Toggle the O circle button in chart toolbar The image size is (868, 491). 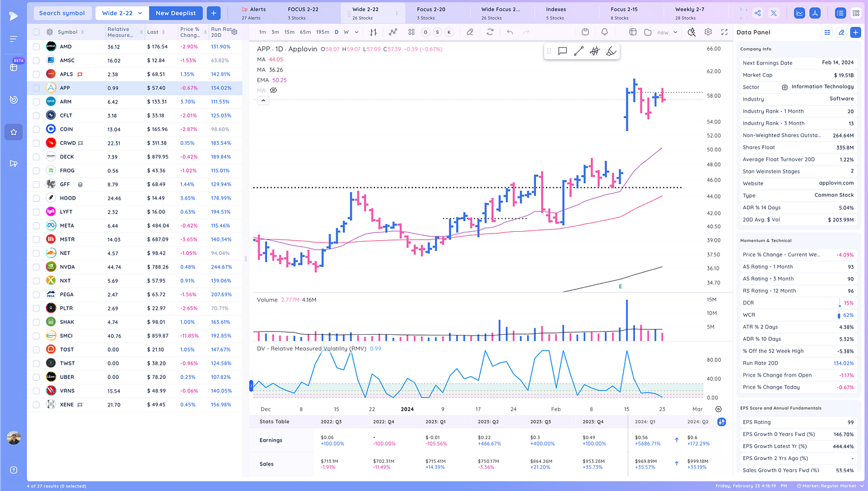point(427,32)
